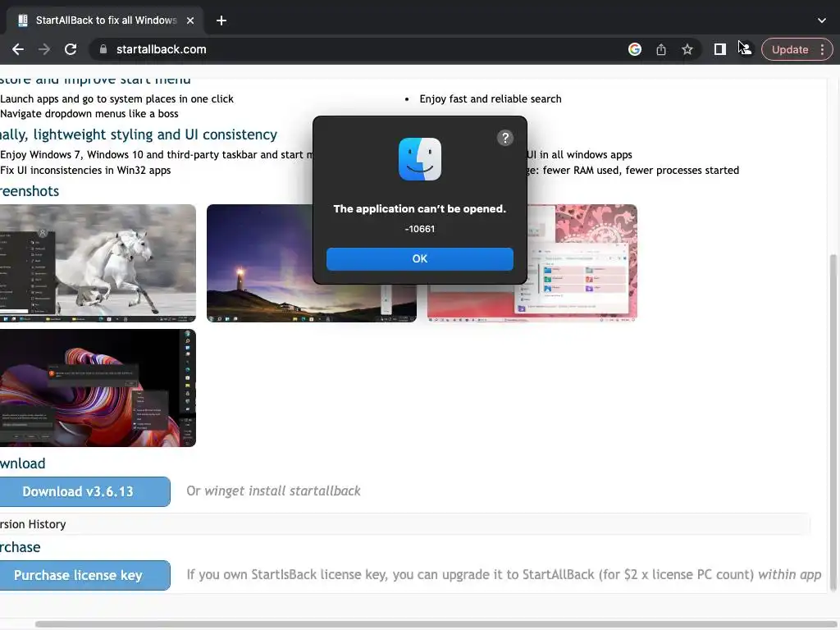840x630 pixels.
Task: Expand the tab search chevron
Action: pos(822,21)
